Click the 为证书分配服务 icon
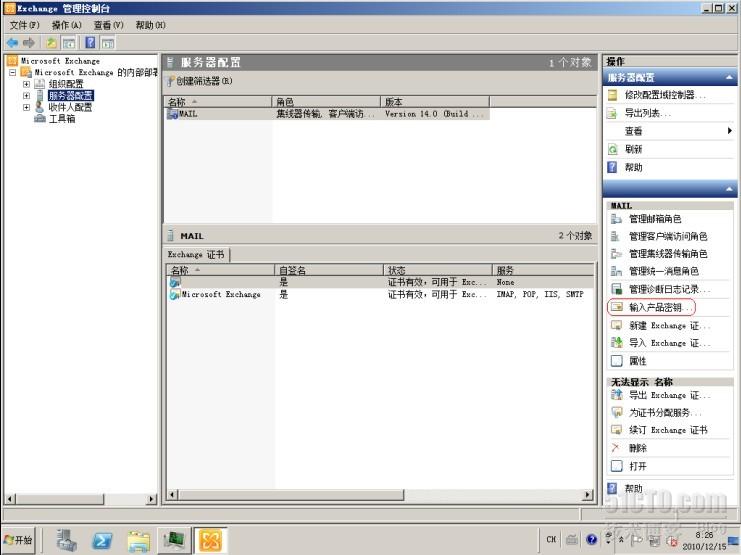Image resolution: width=741 pixels, height=555 pixels. click(616, 412)
